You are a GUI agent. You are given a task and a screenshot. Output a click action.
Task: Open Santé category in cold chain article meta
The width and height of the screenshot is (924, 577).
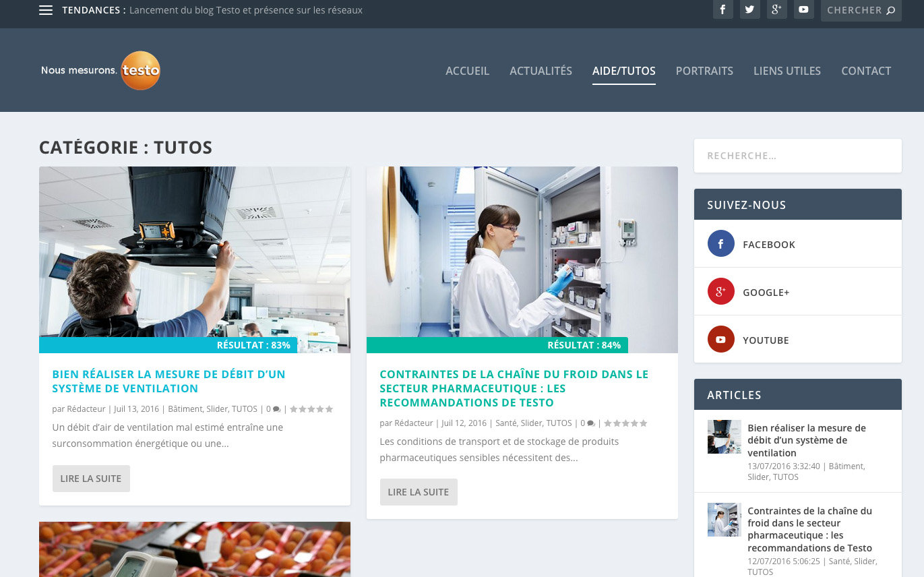[505, 423]
